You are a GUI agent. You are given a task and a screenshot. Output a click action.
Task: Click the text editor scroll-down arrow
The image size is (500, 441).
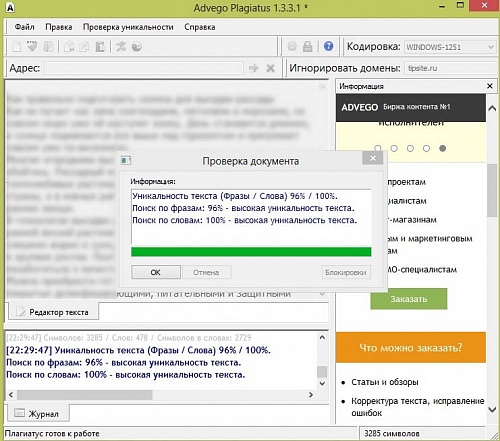coord(322,294)
